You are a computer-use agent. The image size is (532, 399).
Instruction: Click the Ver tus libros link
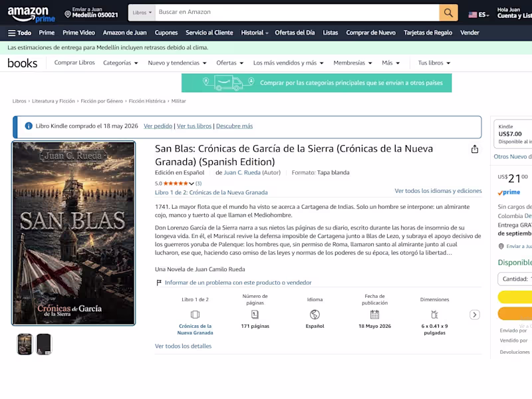[194, 126]
